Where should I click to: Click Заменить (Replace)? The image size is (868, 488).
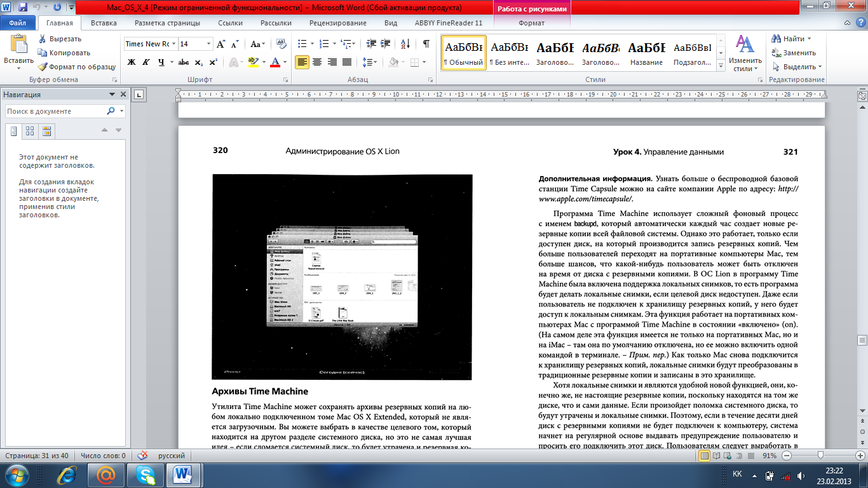pos(794,53)
